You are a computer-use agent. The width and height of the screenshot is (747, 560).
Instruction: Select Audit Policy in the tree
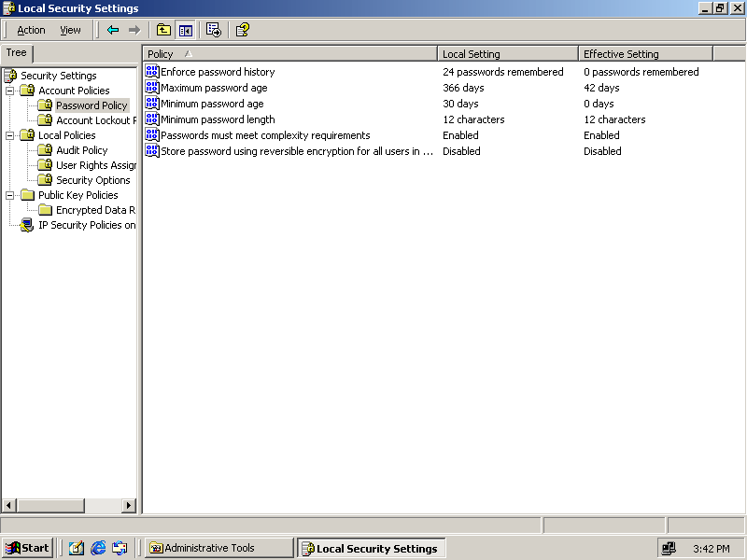click(x=81, y=150)
